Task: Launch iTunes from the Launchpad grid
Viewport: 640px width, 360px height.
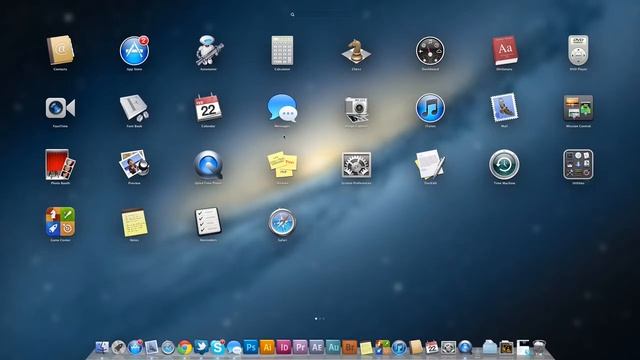Action: 430,108
